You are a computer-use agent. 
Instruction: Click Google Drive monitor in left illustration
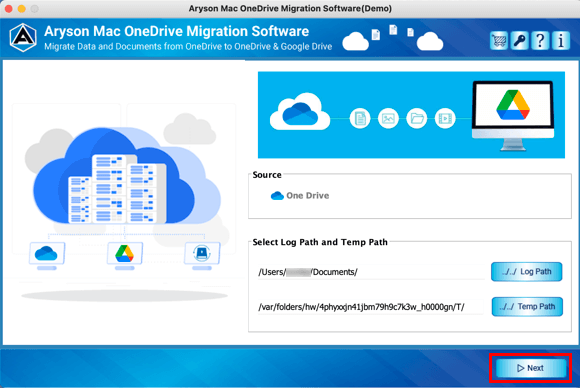pyautogui.click(x=125, y=255)
